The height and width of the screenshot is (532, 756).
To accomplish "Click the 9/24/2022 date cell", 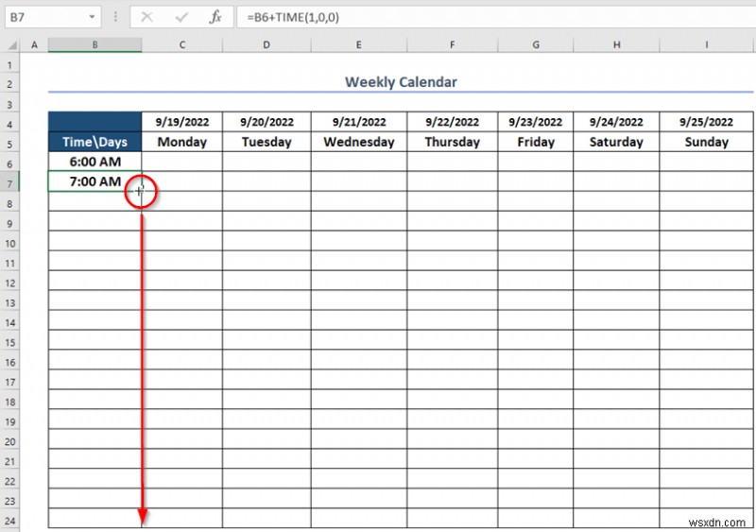I will point(617,122).
